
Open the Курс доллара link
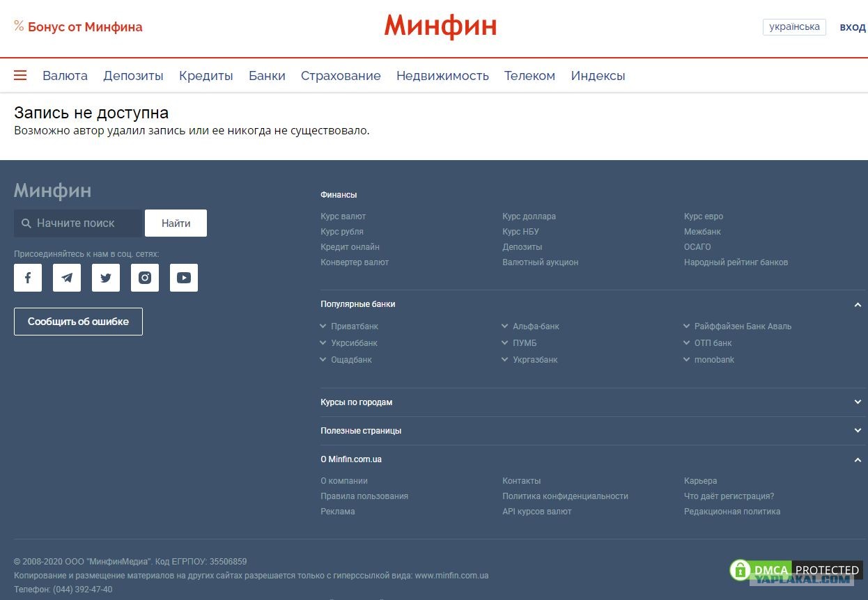coord(529,216)
